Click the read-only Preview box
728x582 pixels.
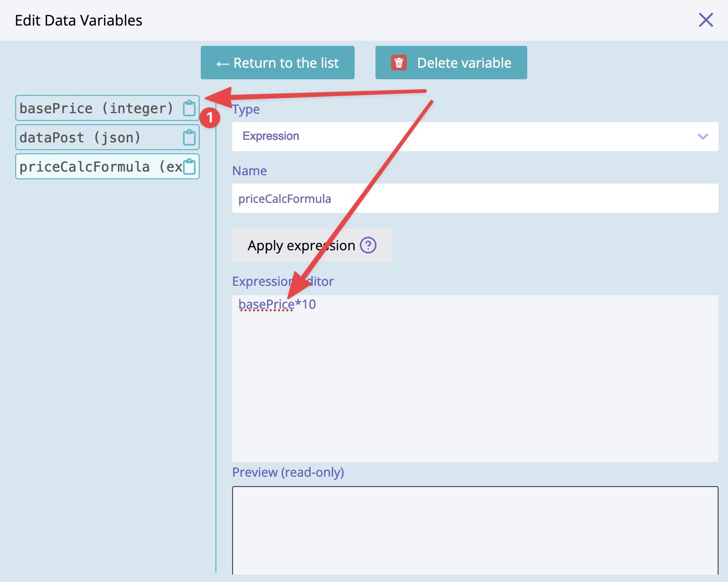point(475,530)
